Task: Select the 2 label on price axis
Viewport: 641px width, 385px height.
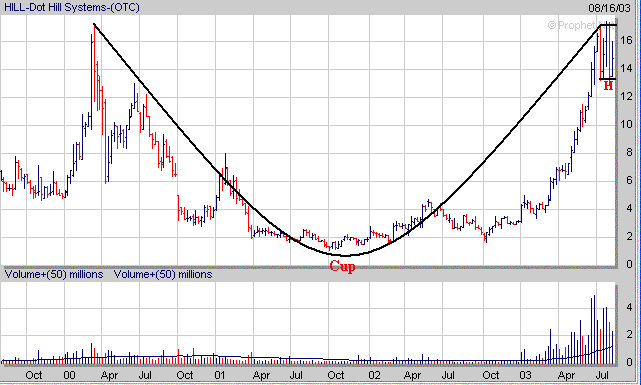Action: (630, 236)
